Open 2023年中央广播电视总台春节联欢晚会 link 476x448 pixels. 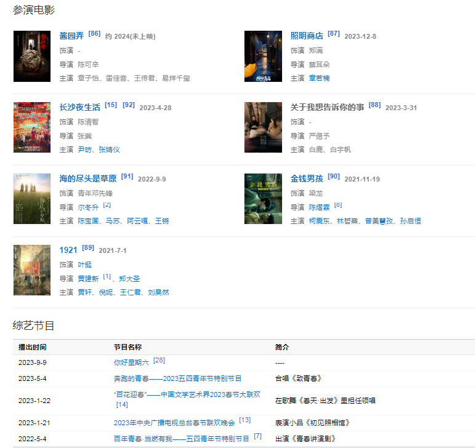[x=174, y=423]
